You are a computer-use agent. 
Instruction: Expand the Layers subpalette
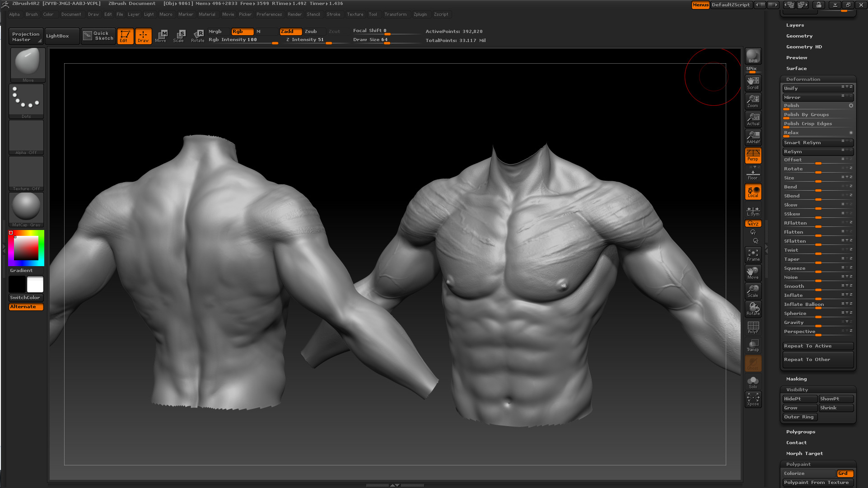[795, 25]
